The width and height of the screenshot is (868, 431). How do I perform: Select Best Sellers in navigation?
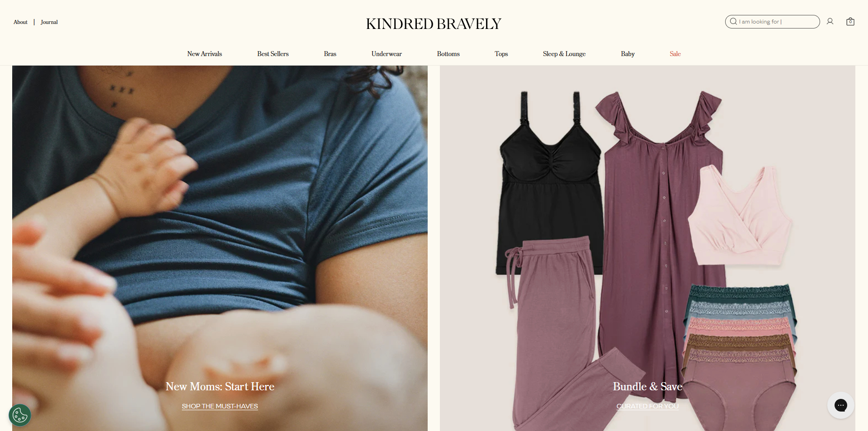(x=273, y=54)
